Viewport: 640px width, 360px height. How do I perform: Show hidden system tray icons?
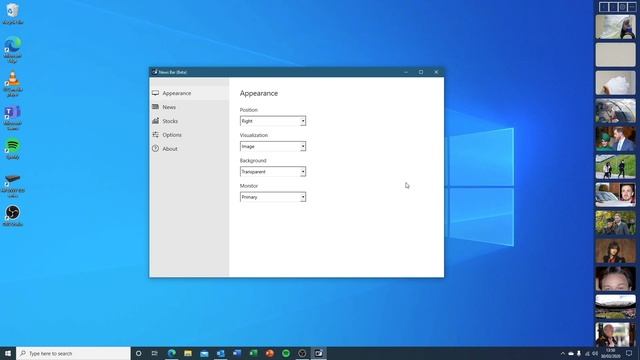click(563, 353)
